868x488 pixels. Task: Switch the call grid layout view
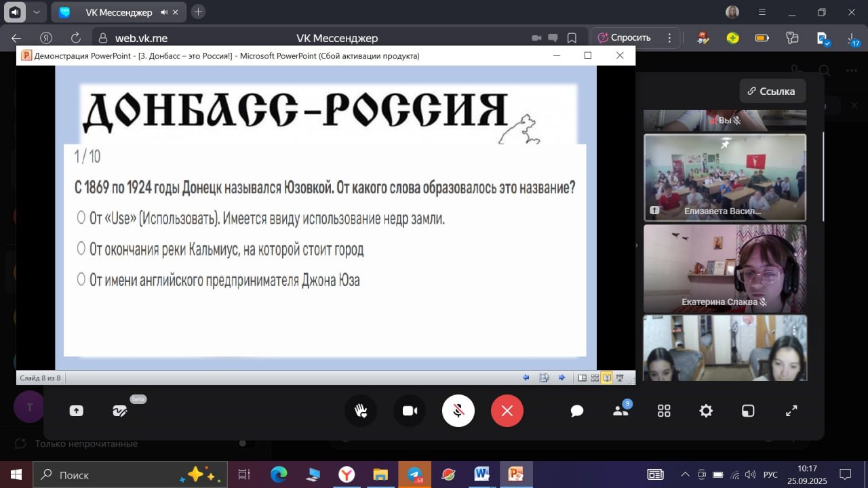click(664, 411)
